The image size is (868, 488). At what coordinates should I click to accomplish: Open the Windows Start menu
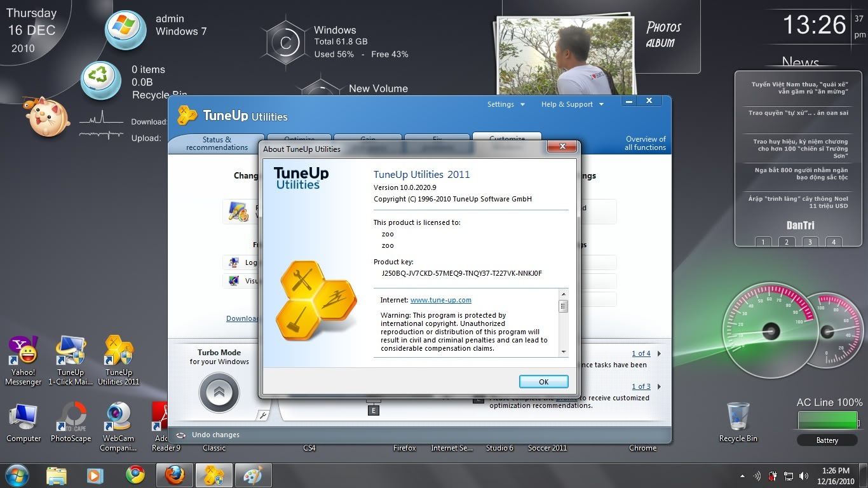pyautogui.click(x=17, y=475)
